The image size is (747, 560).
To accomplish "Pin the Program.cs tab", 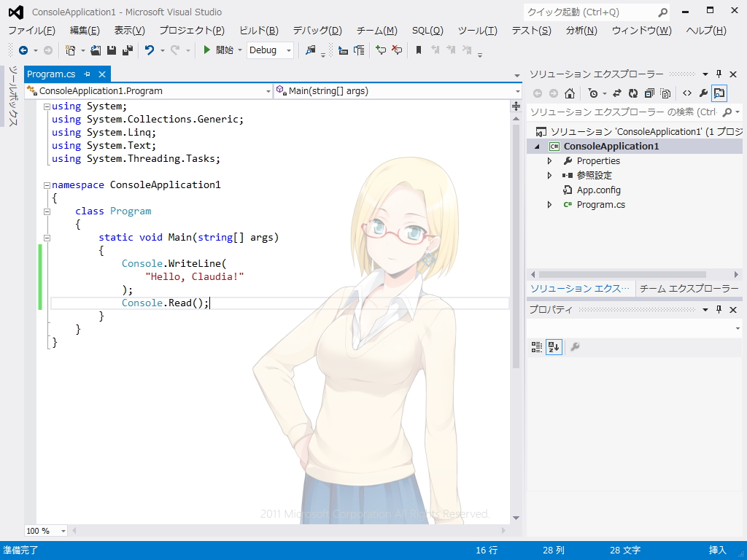I will click(88, 74).
